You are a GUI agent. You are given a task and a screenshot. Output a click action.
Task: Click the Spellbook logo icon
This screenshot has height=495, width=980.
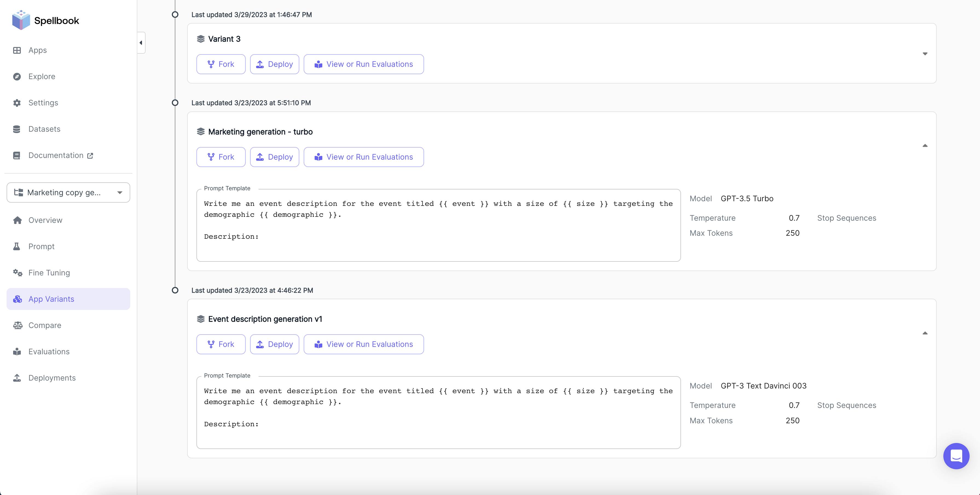coord(21,20)
